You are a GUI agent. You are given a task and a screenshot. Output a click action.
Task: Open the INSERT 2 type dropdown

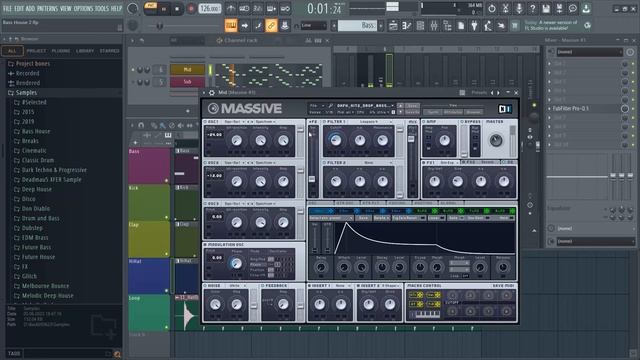click(x=392, y=286)
